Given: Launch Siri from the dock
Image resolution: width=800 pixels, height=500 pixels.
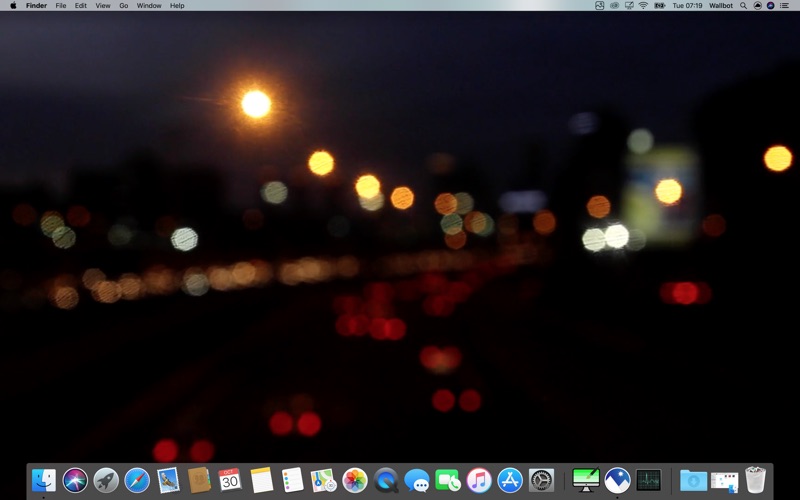Looking at the screenshot, I should [x=75, y=480].
